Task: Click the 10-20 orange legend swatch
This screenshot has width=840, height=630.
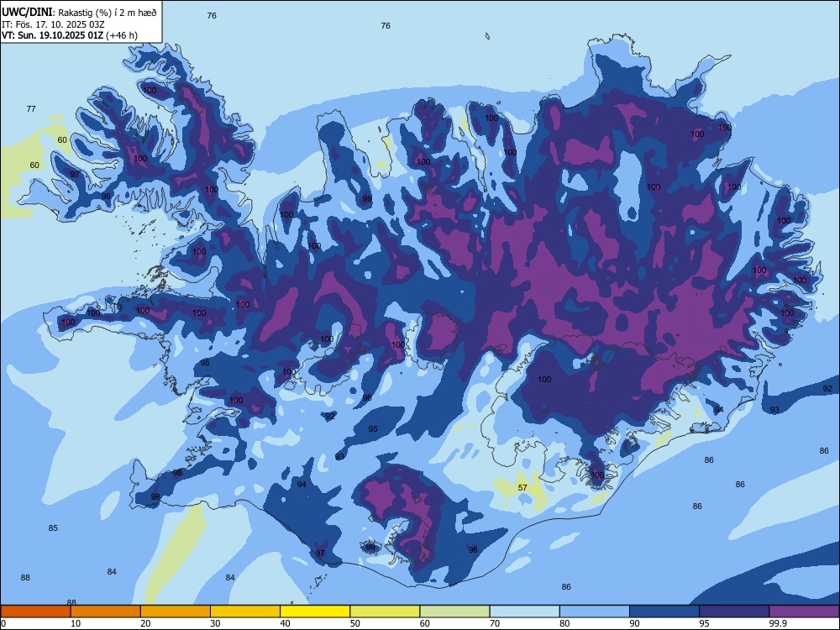Action: point(106,612)
